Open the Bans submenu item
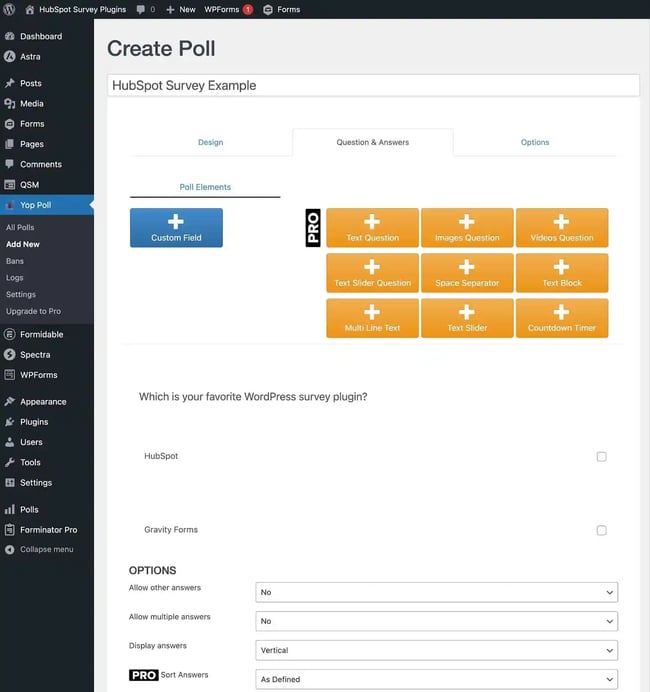 (15, 261)
